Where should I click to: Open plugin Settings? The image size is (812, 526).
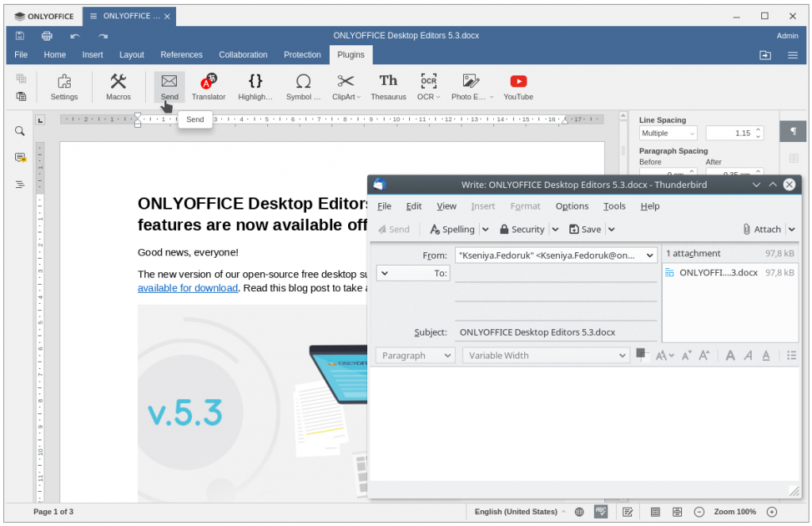click(x=64, y=86)
